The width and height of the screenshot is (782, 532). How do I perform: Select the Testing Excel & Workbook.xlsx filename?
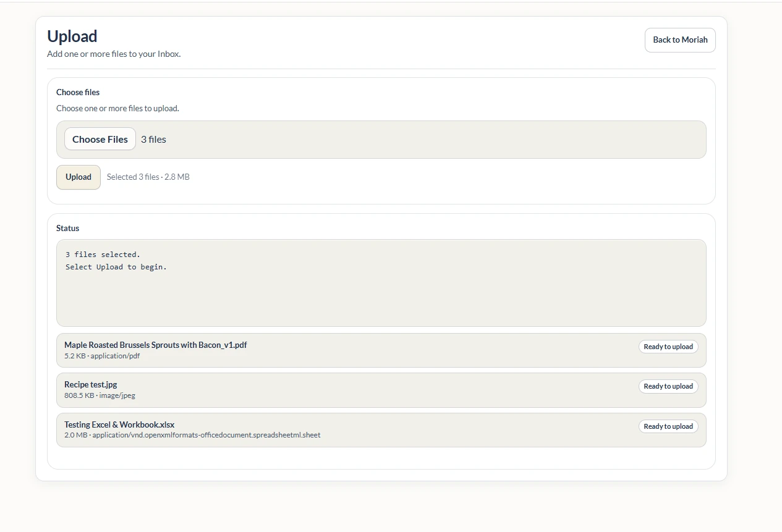tap(119, 424)
